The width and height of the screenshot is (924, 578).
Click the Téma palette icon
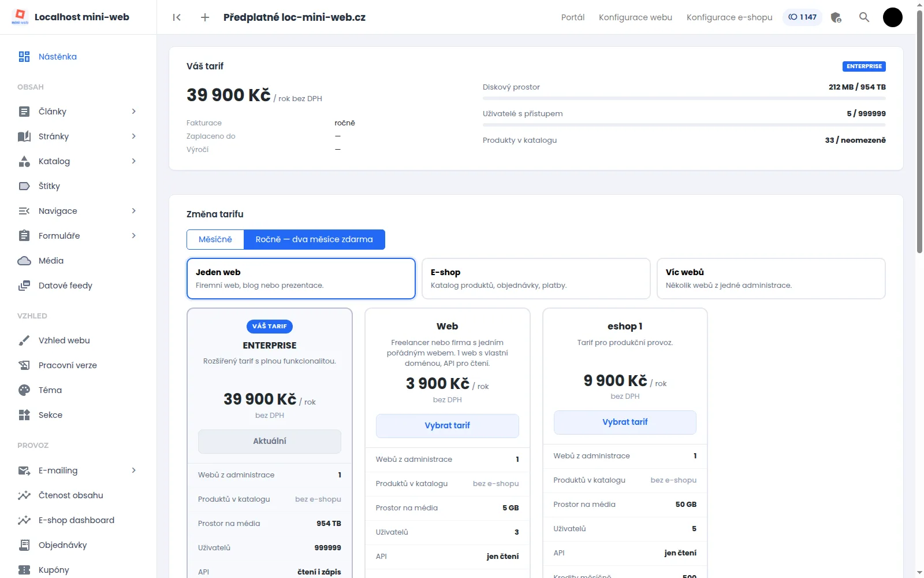click(x=24, y=390)
